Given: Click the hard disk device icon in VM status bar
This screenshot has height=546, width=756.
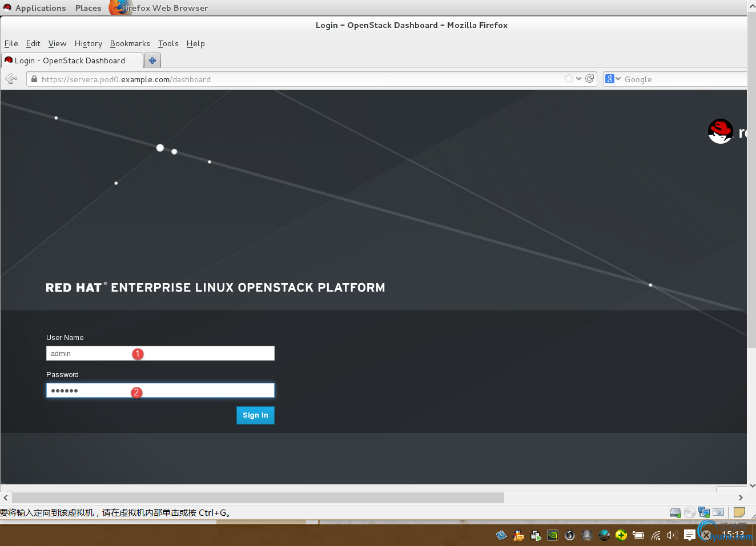Looking at the screenshot, I should pos(675,512).
